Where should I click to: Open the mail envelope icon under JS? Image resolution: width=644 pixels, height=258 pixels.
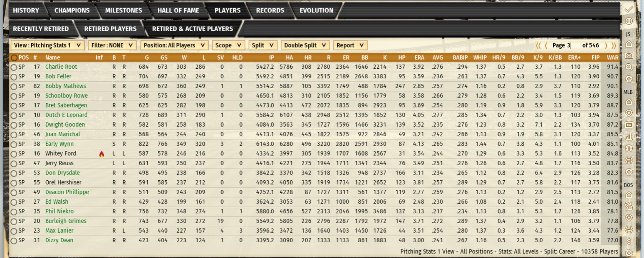[629, 55]
